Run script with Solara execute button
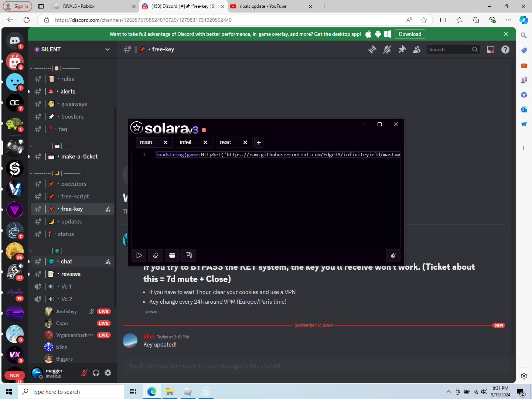The height and width of the screenshot is (399, 532). (139, 255)
